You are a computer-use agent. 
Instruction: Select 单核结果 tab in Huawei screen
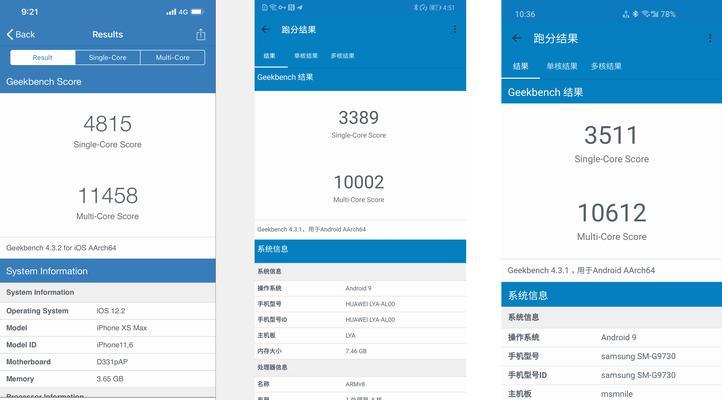306,56
